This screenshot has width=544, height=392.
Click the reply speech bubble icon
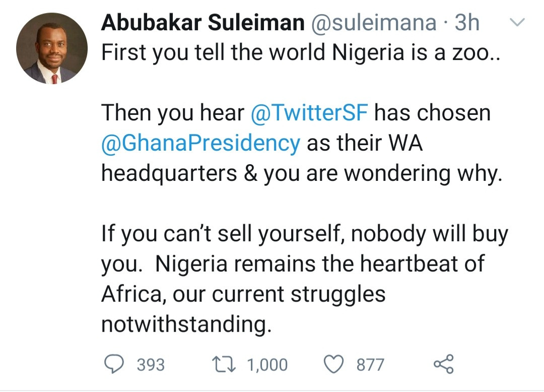(115, 364)
